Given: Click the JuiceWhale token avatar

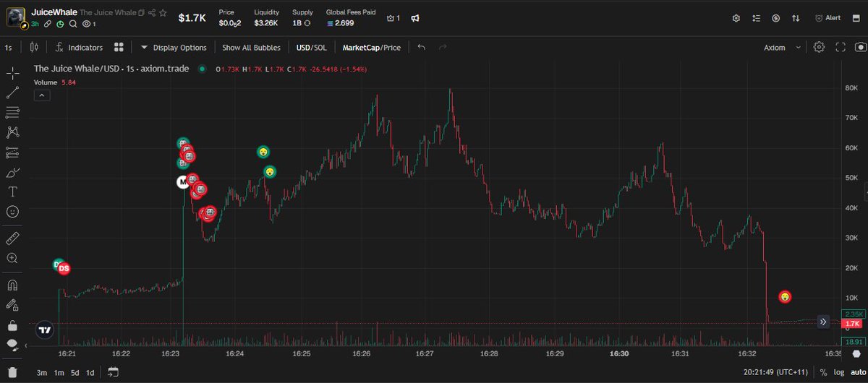Looking at the screenshot, I should coord(14,17).
